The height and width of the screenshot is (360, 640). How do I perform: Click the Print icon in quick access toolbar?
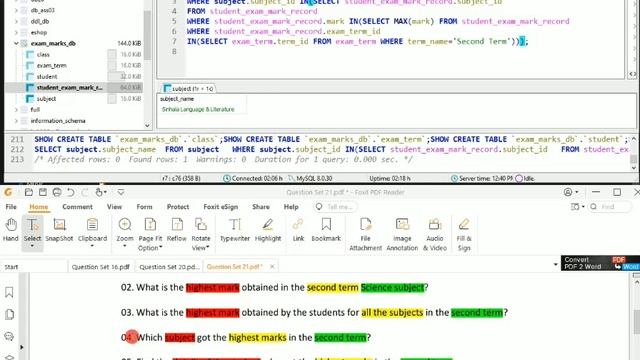(x=57, y=192)
